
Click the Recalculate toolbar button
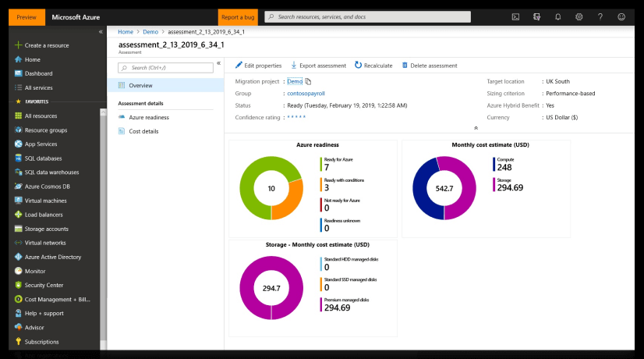[373, 66]
